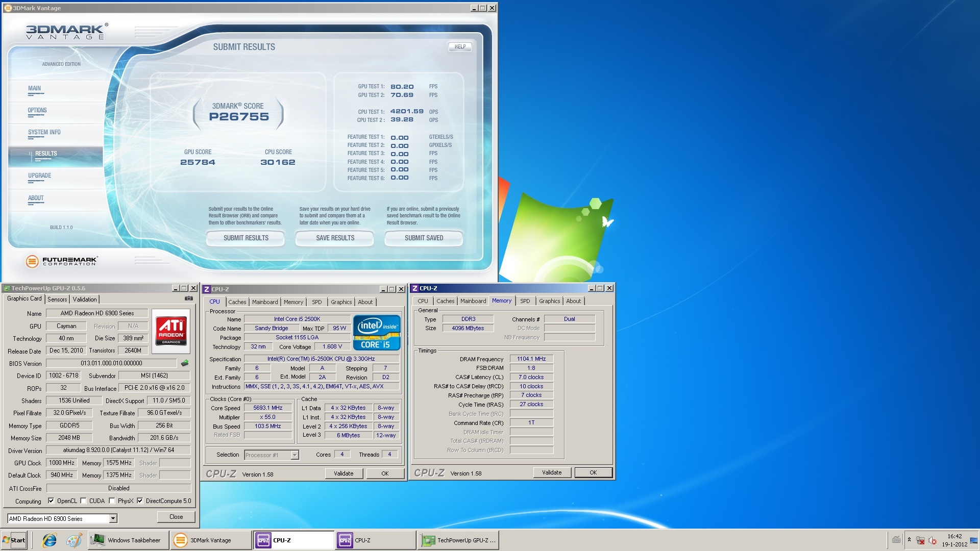Click SAVE RESULTS button in 3DMark

coord(335,238)
